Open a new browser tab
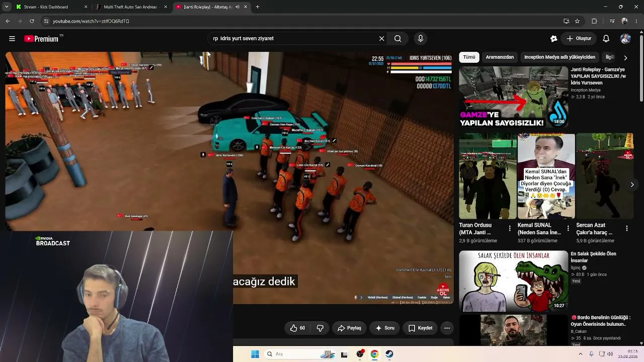This screenshot has height=362, width=644. pyautogui.click(x=258, y=7)
